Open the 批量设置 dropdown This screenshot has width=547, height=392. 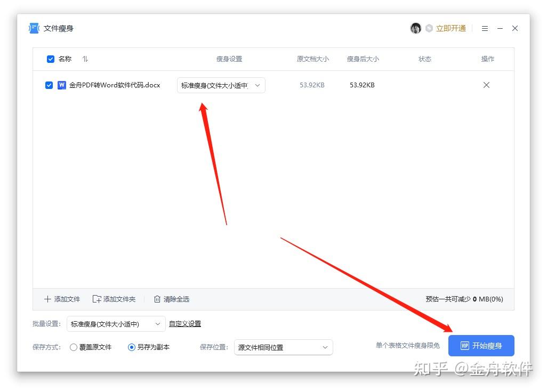(x=116, y=324)
